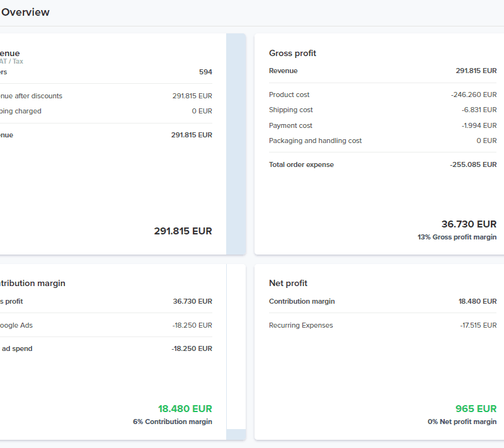The width and height of the screenshot is (504, 448).
Task: Click the Overview page heading
Action: 25,13
